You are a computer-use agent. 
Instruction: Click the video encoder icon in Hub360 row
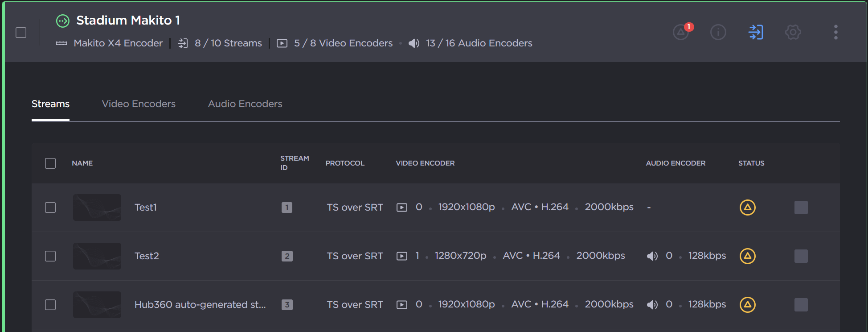(x=402, y=305)
